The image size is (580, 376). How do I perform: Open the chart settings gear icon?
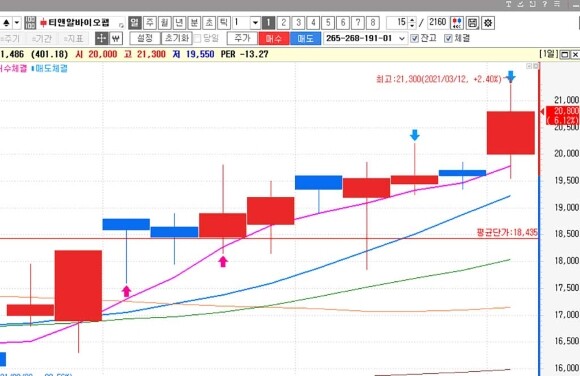click(x=488, y=23)
